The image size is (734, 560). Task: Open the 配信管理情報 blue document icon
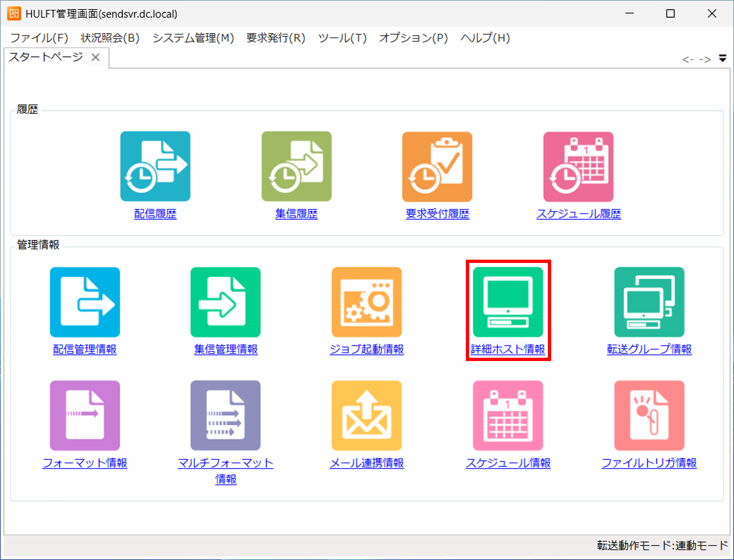[85, 302]
